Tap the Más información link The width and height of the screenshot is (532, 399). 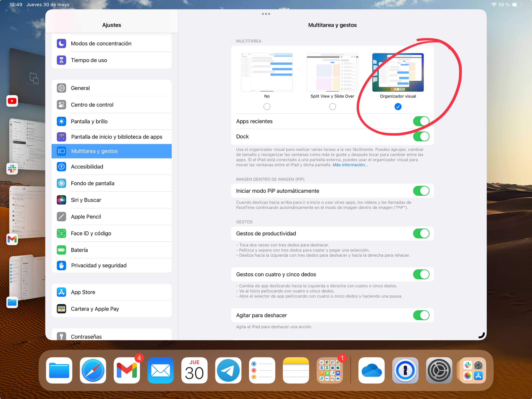tap(350, 165)
